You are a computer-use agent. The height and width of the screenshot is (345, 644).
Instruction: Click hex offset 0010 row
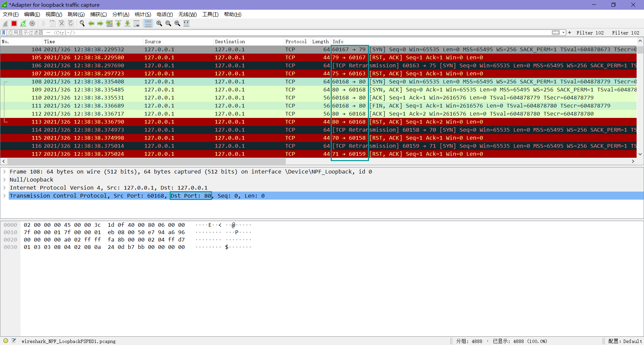[x=10, y=232]
